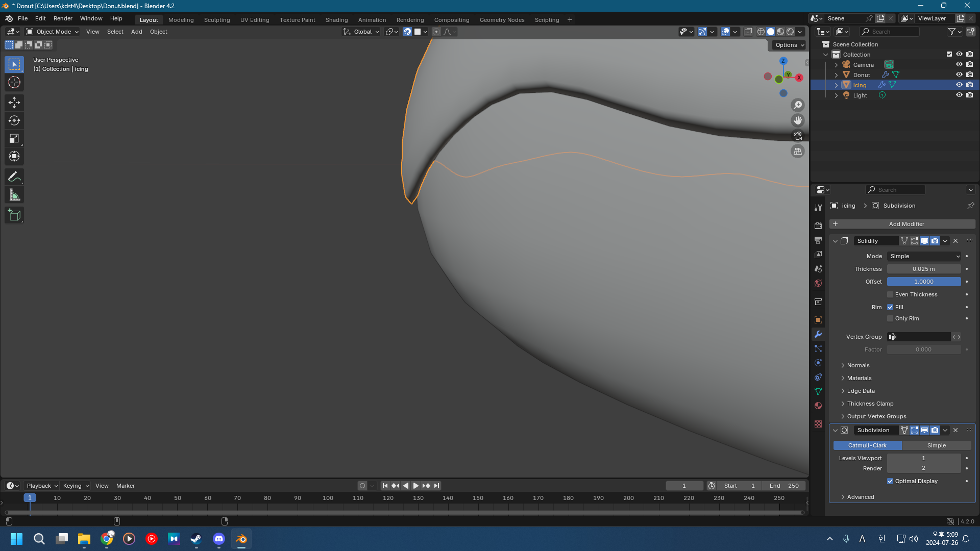The height and width of the screenshot is (551, 980).
Task: Open the Material properties tab
Action: (x=818, y=406)
